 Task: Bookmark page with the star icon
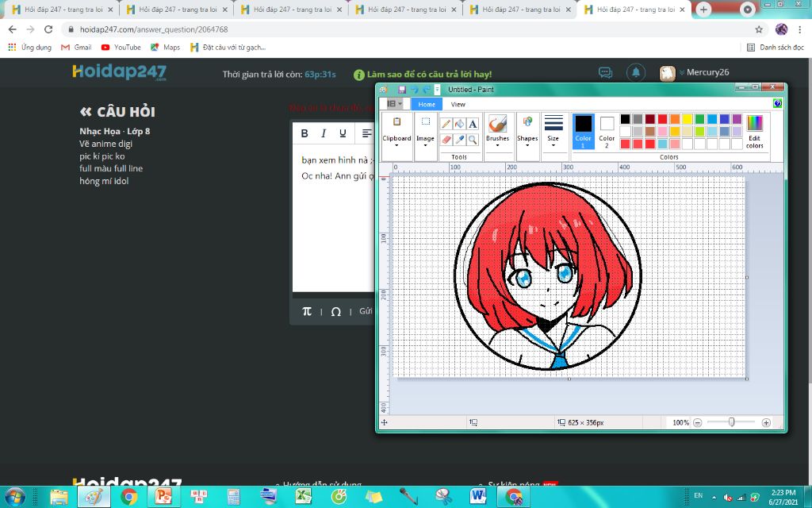tap(759, 29)
